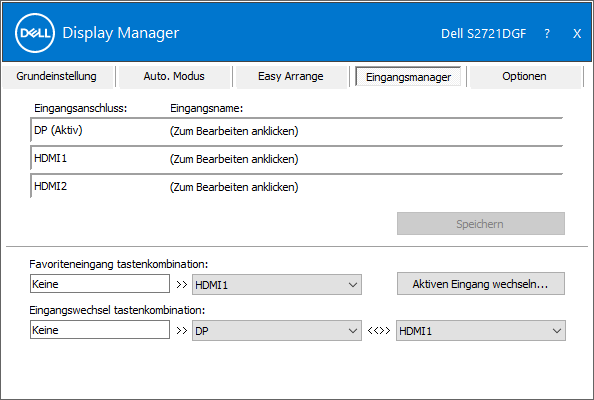
Task: Edit the input name for HDMI2
Action: [234, 187]
